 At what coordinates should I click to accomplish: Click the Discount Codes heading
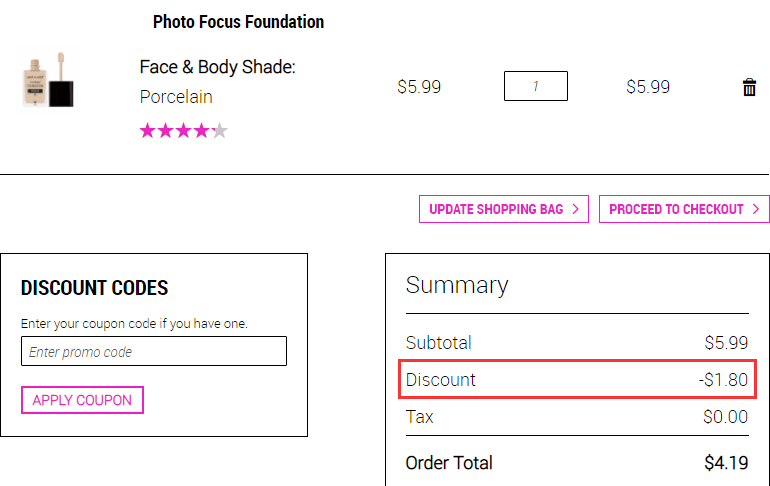point(94,288)
